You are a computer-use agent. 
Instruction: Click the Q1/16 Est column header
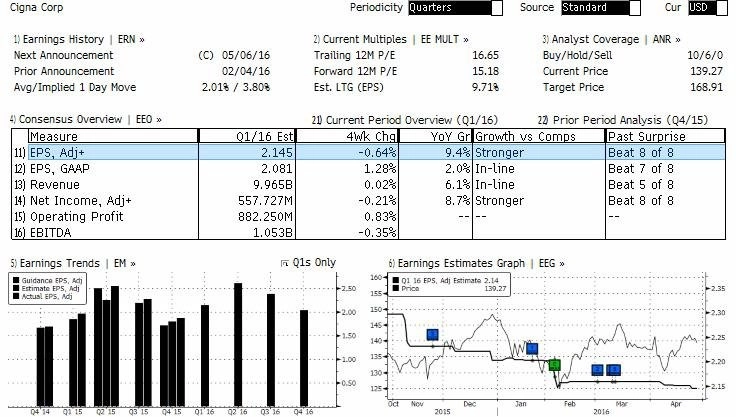click(x=247, y=136)
